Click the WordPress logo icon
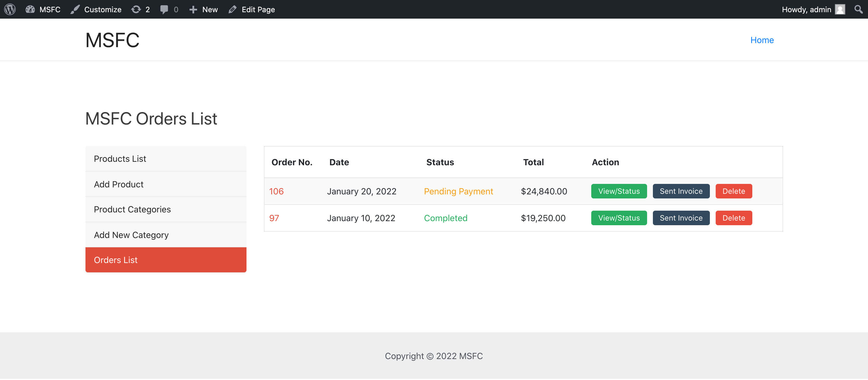This screenshot has width=868, height=380. point(10,9)
